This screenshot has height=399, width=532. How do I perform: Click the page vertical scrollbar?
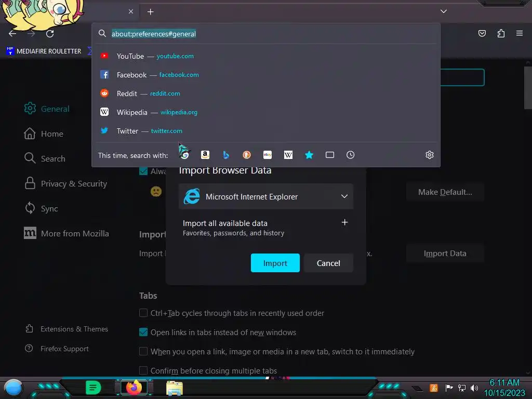pos(528,87)
